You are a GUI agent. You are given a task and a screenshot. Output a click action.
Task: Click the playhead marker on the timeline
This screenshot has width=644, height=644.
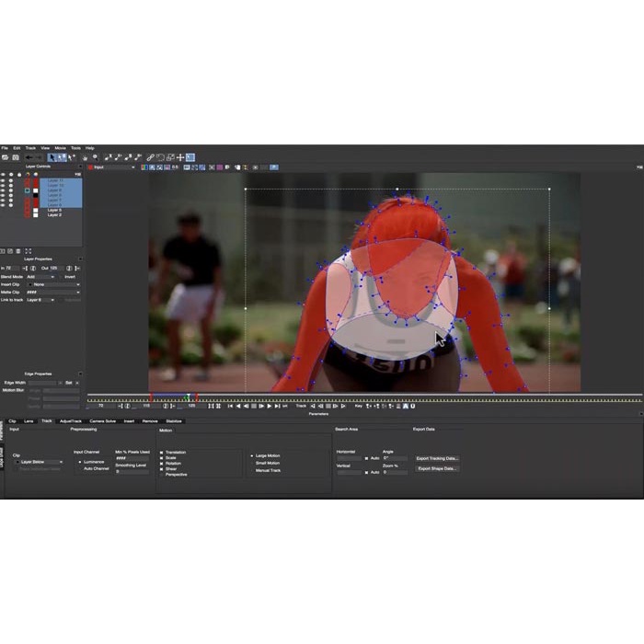click(188, 397)
